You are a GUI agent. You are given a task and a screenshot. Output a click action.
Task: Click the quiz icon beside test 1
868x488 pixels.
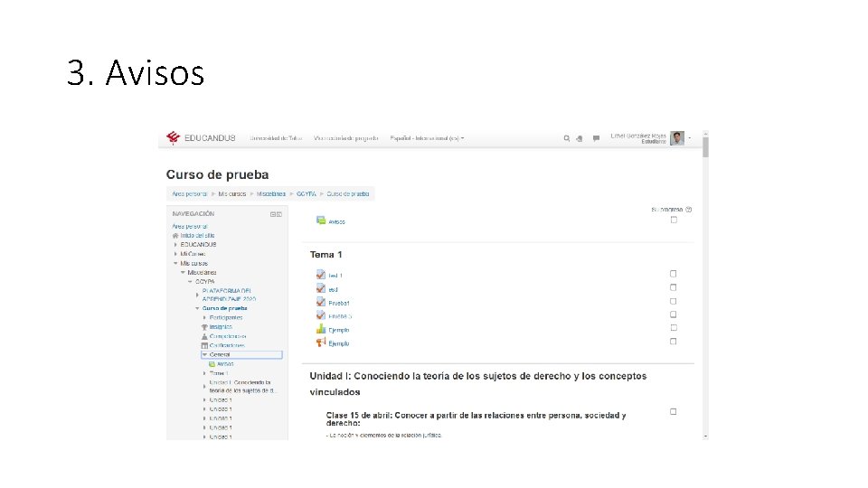point(321,275)
